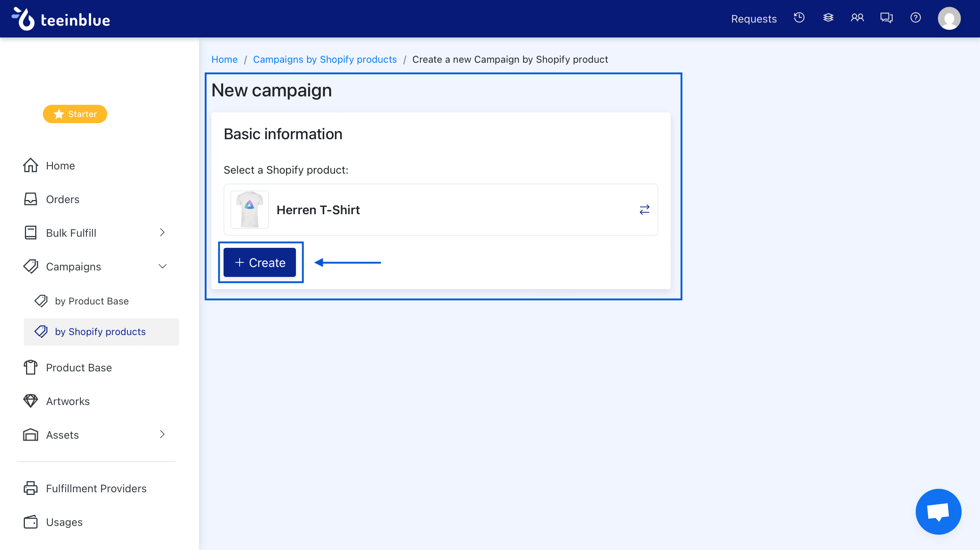The image size is (980, 550).
Task: Expand the Assets submenu chevron
Action: [x=162, y=434]
